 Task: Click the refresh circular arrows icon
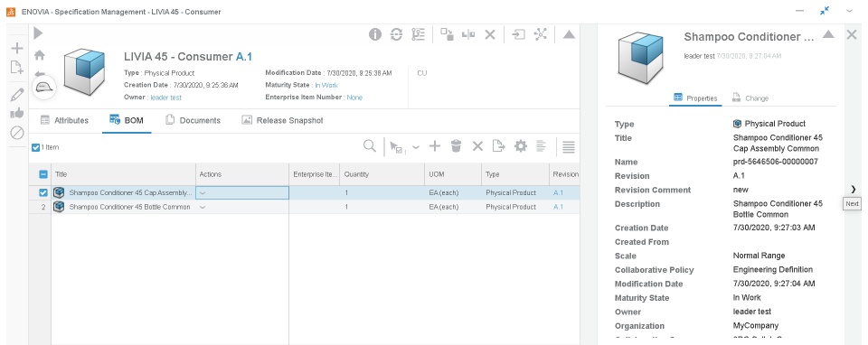pos(396,35)
